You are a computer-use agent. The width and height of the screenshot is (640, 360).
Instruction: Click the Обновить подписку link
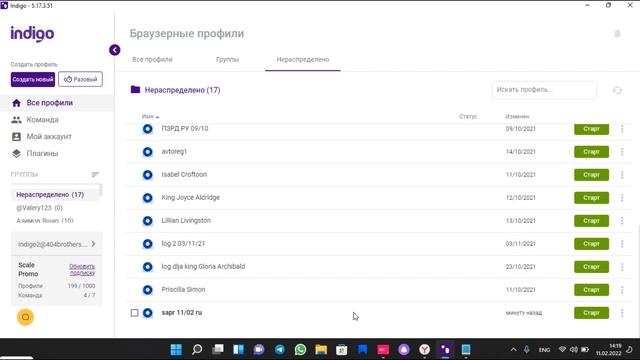[82, 269]
